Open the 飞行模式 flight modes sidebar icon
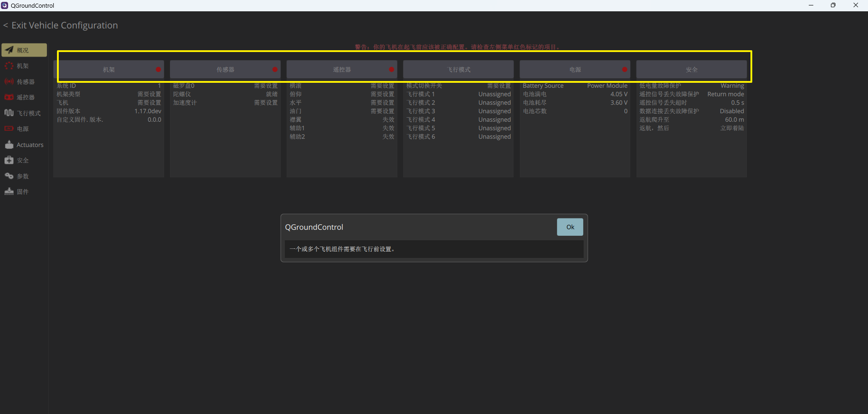Viewport: 868px width, 414px height. [x=9, y=113]
